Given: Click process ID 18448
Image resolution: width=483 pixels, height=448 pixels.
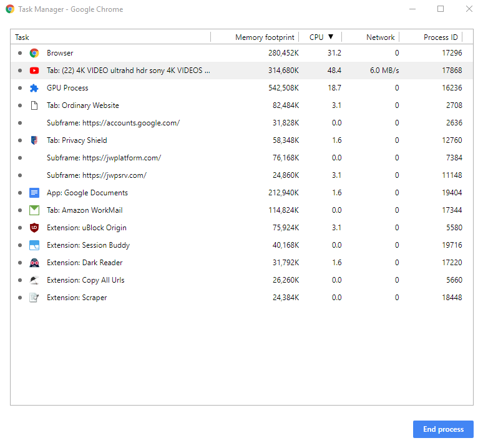Looking at the screenshot, I should click(x=452, y=298).
